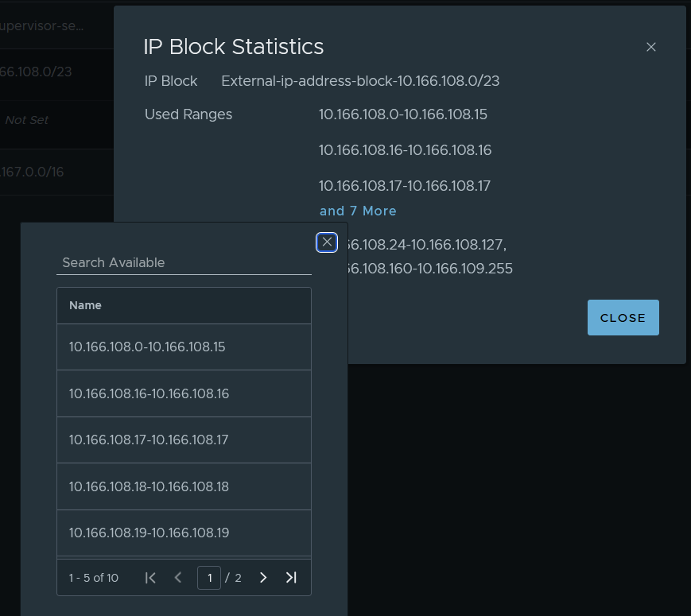Click the current page number field

(x=209, y=578)
